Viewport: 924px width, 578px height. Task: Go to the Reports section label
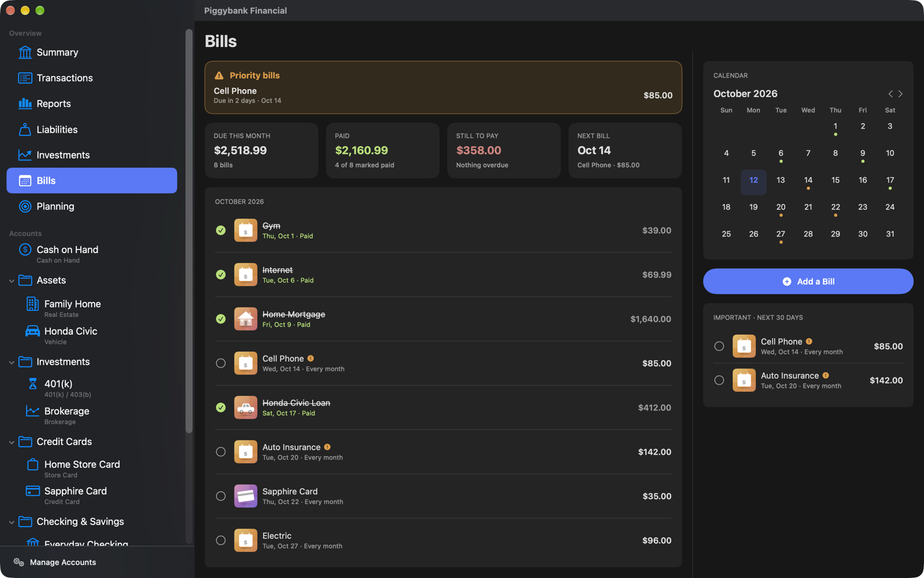pos(54,104)
